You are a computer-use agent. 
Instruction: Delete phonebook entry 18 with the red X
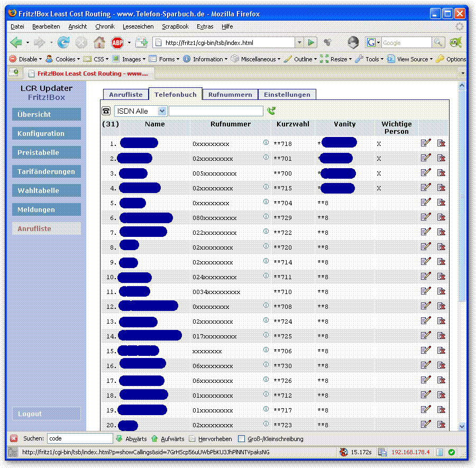pos(441,395)
